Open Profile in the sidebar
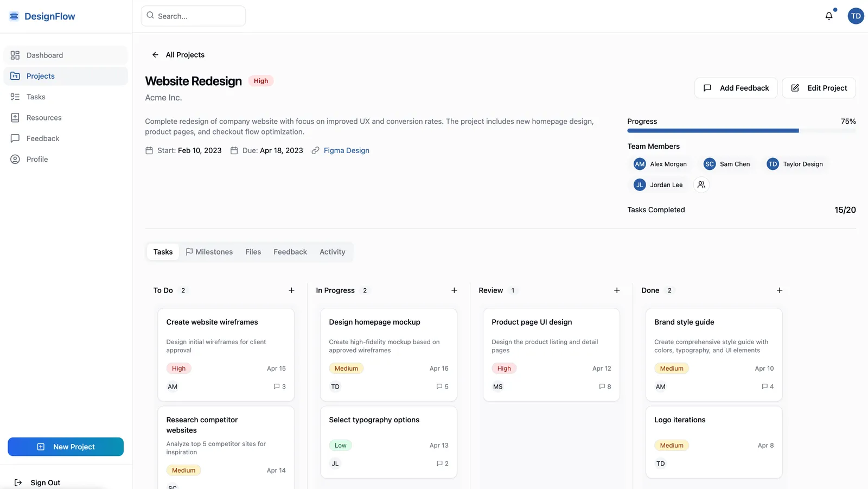The image size is (868, 489). pos(66,159)
